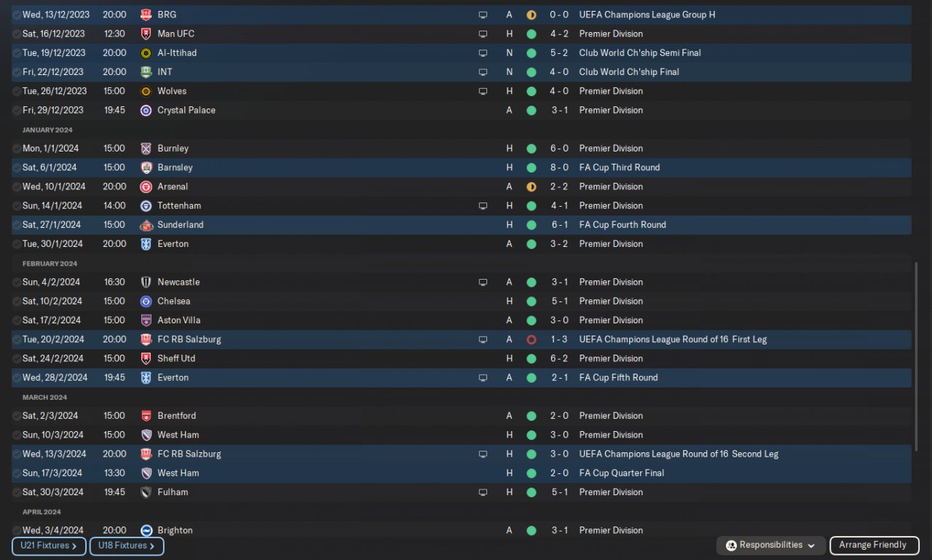Click the Al-Ittihad club badge icon
The height and width of the screenshot is (560, 932).
click(146, 52)
